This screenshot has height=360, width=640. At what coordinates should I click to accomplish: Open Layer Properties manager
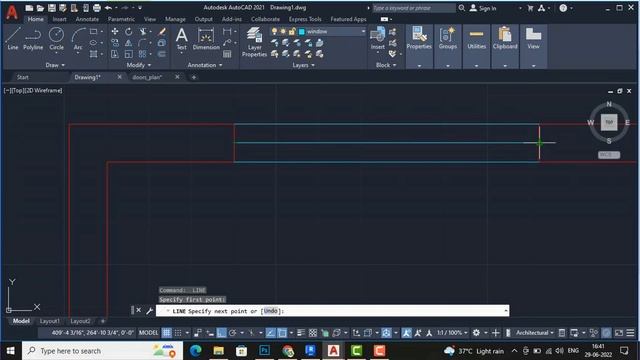(x=254, y=42)
